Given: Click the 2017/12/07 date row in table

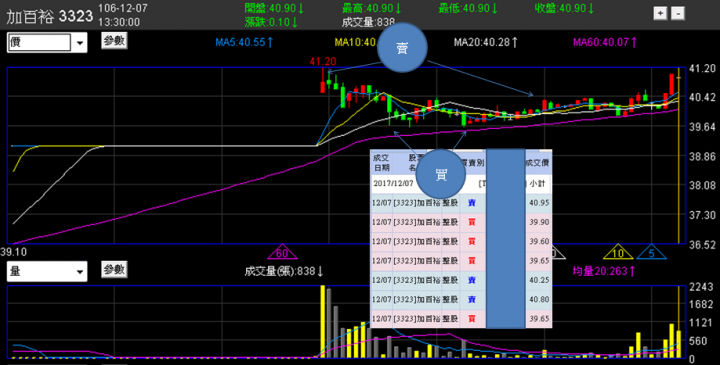Looking at the screenshot, I should point(394,183).
